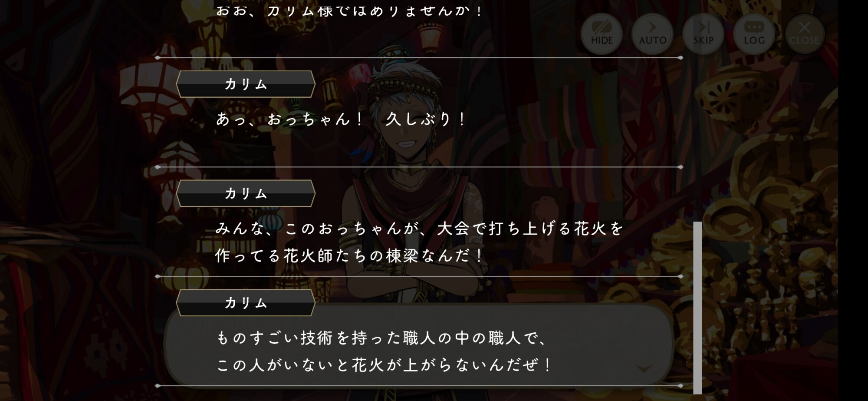
Task: Open the LOG speech bubble icon
Action: pyautogui.click(x=754, y=33)
